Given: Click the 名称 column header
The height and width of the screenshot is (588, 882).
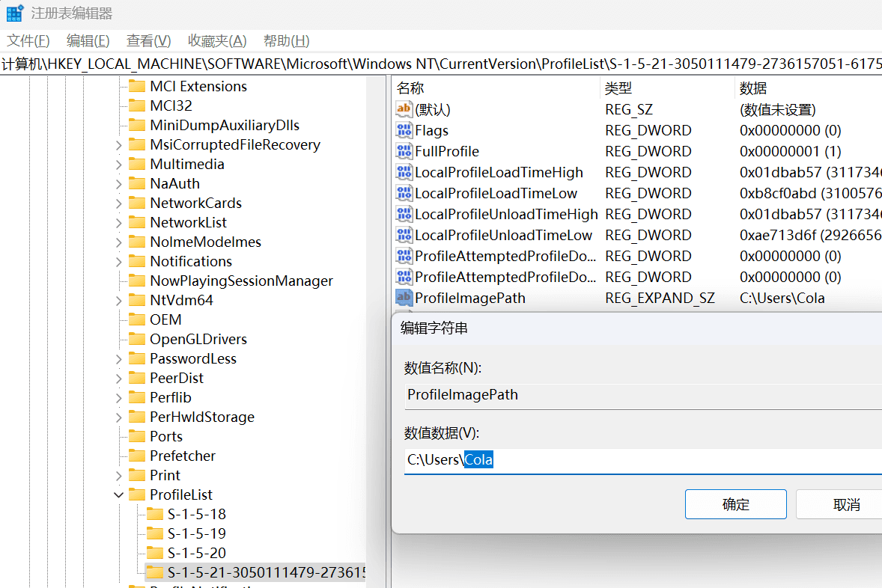Looking at the screenshot, I should point(410,88).
